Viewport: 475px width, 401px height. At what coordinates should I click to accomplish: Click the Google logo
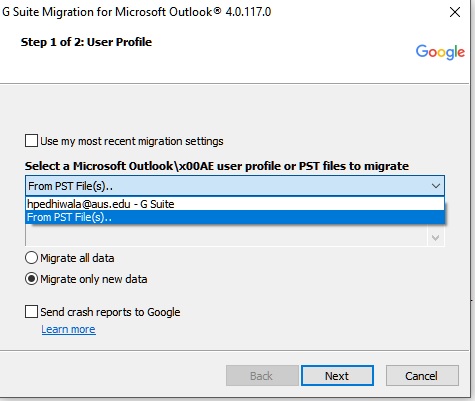440,52
